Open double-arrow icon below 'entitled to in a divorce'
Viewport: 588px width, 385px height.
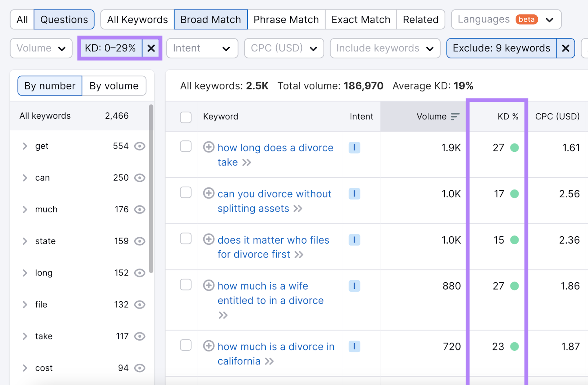(x=223, y=315)
